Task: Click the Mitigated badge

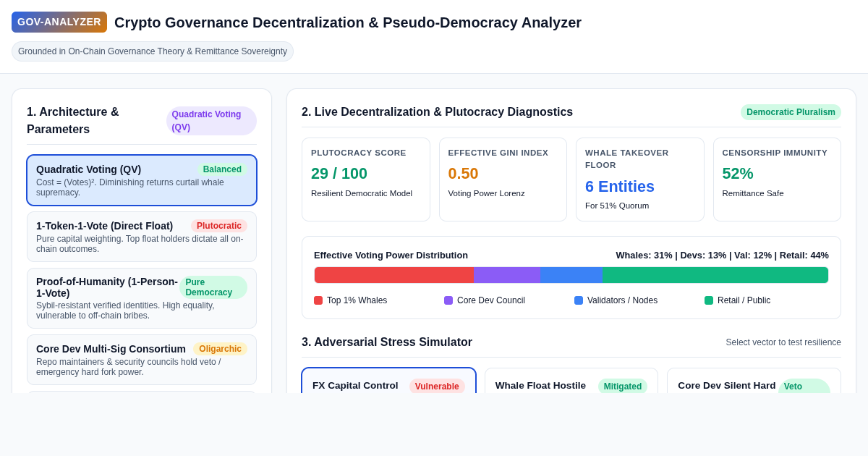Action: pos(623,387)
